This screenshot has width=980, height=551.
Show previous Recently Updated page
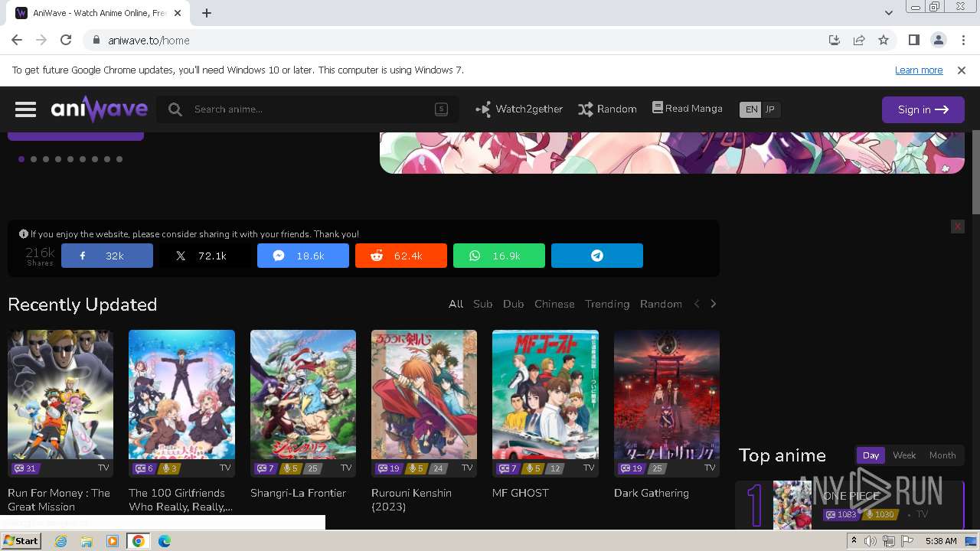(697, 304)
